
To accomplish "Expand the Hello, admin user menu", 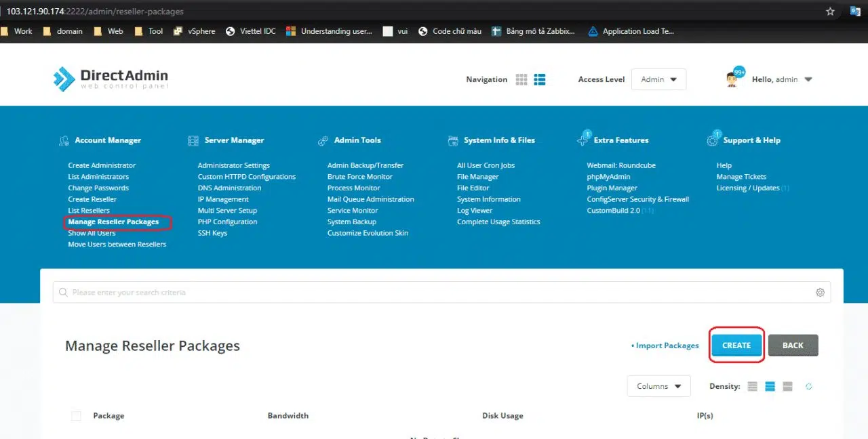I will 782,79.
